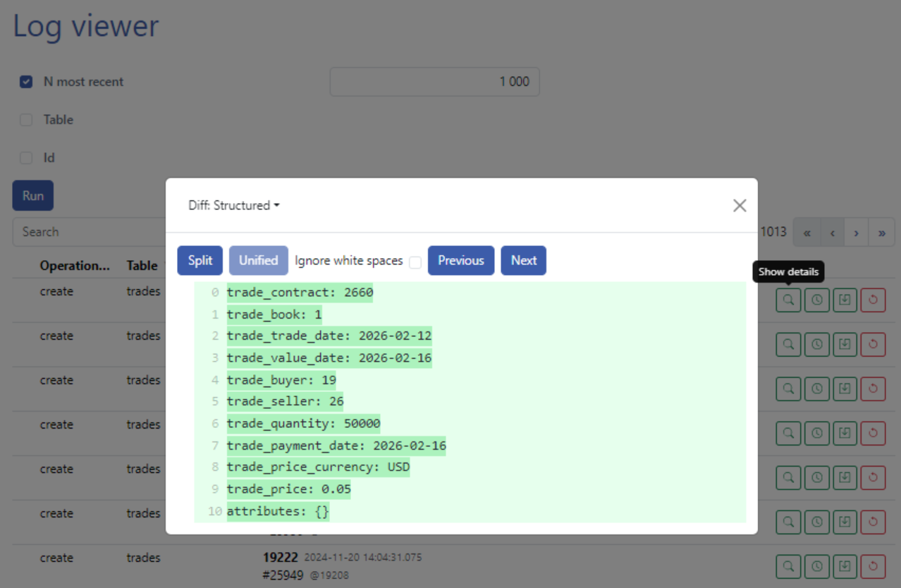This screenshot has height=588, width=901.
Task: Open history clock icon in the first log row
Action: coord(816,300)
